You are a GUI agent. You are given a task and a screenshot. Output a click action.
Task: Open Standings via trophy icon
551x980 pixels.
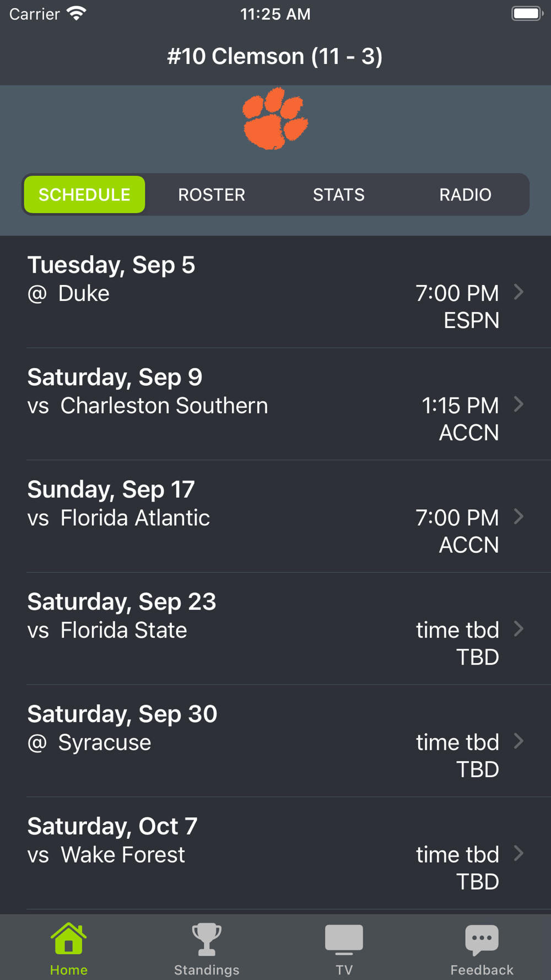tap(207, 939)
